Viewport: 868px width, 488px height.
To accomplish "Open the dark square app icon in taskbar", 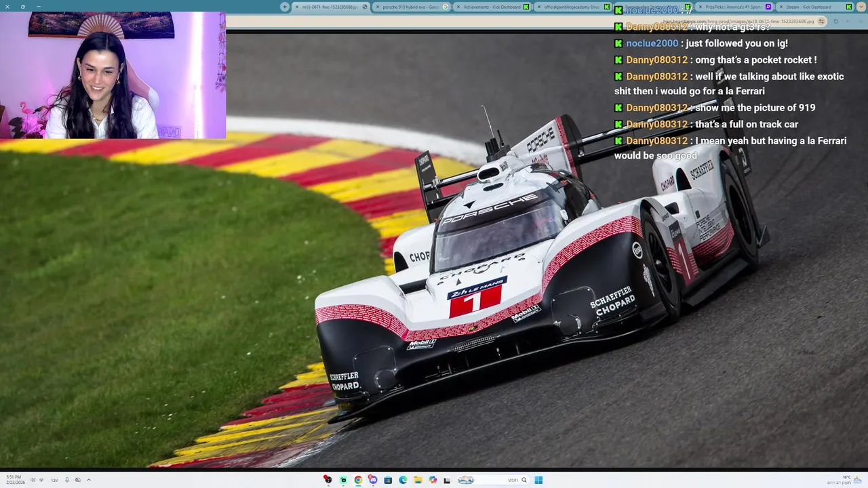I will click(x=447, y=480).
